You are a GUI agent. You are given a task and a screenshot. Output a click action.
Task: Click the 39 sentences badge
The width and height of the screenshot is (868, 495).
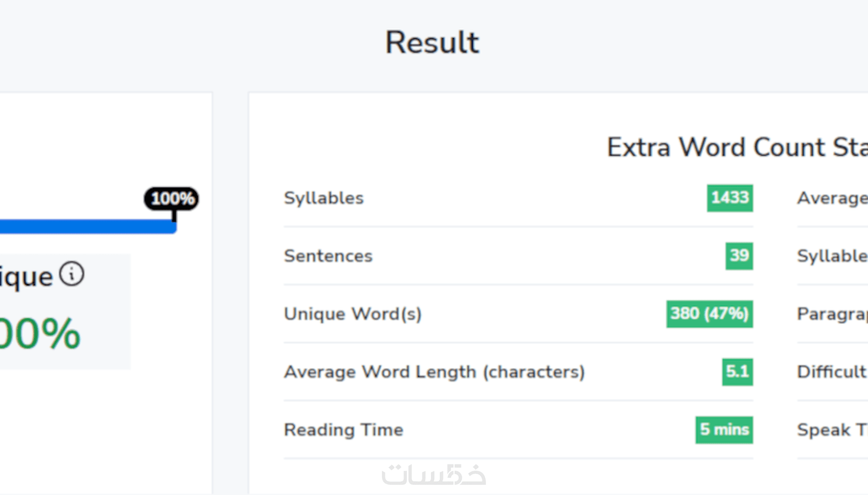point(739,256)
